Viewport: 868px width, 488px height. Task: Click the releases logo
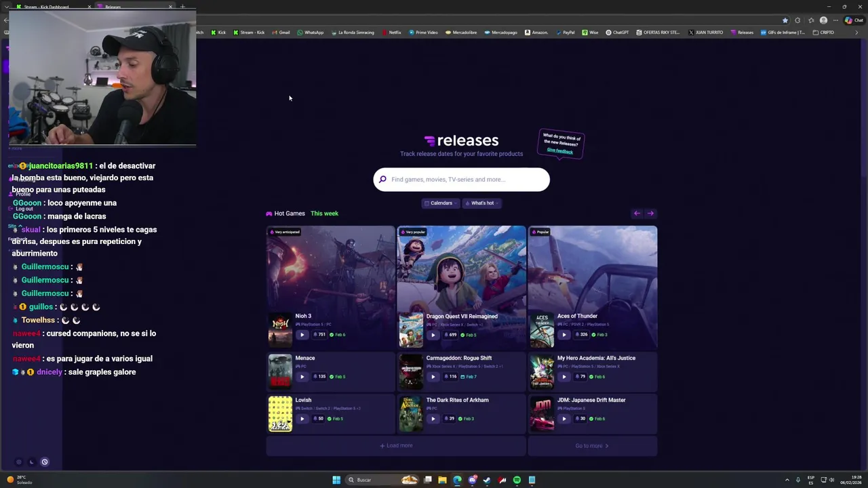461,140
